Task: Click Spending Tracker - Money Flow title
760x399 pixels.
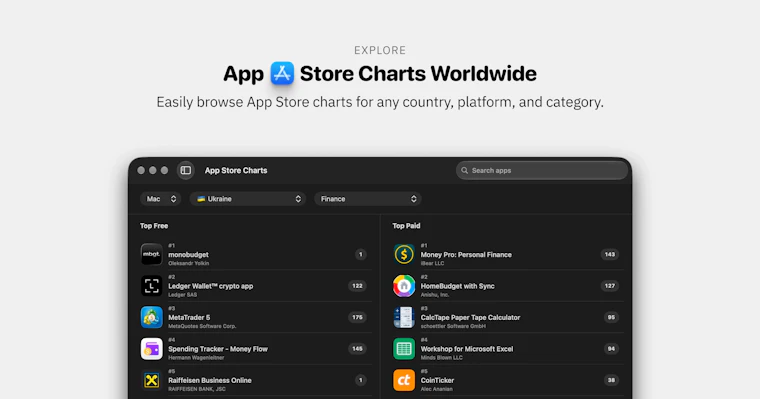Action: (218, 349)
